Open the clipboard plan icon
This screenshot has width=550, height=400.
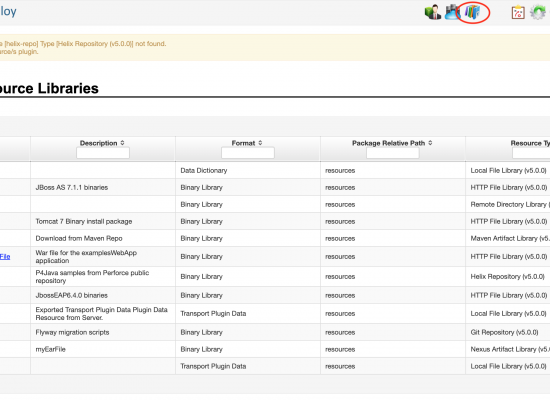tap(518, 12)
